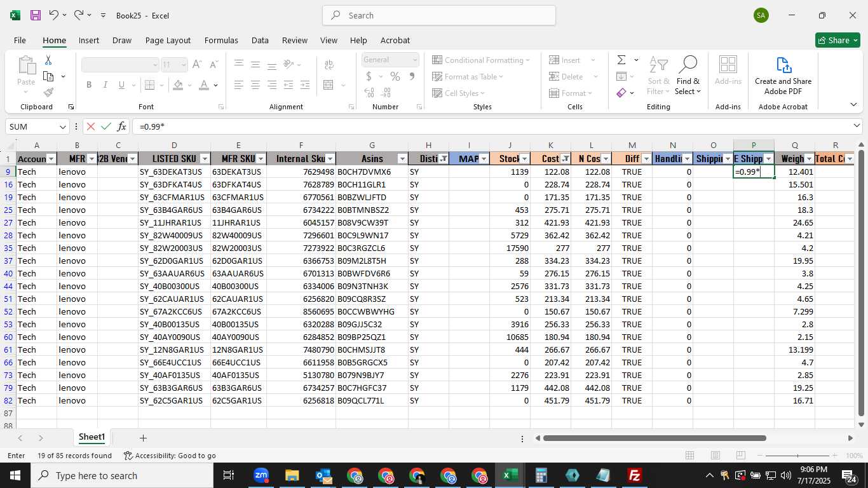Viewport: 868px width, 488px height.
Task: Click the Copy icon
Action: pos(48,76)
